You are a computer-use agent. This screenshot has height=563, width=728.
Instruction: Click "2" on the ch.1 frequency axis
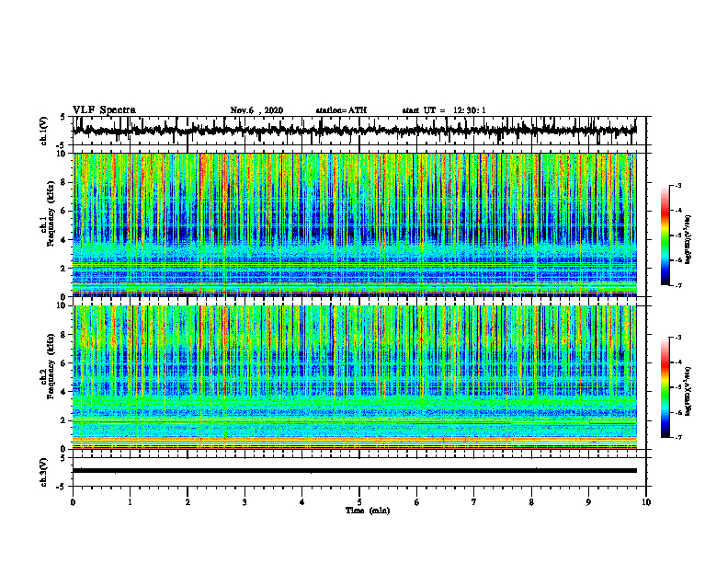[x=64, y=268]
